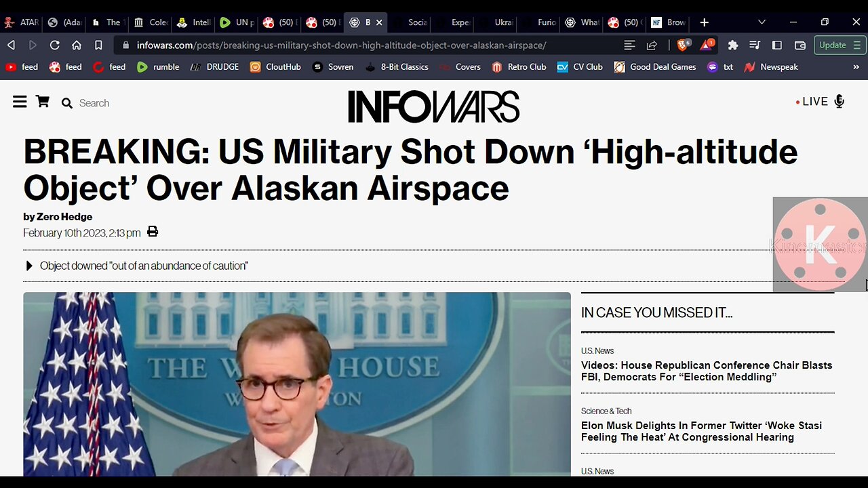
Task: View site info via the padlock icon
Action: point(126,45)
